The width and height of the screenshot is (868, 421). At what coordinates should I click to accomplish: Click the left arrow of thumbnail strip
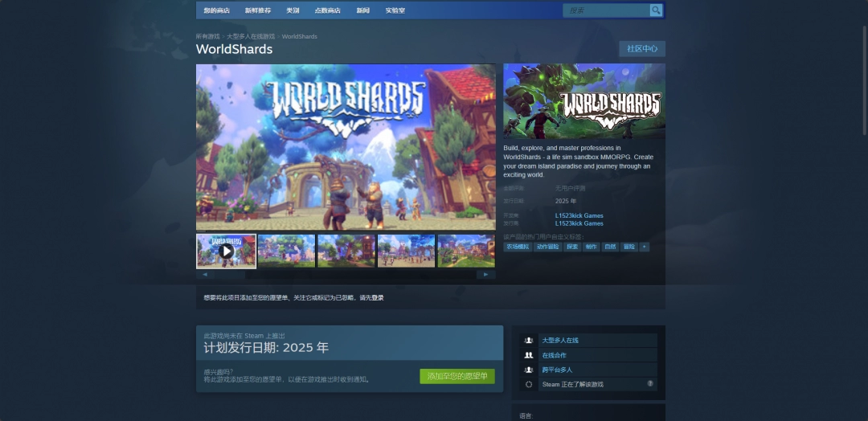click(x=205, y=274)
